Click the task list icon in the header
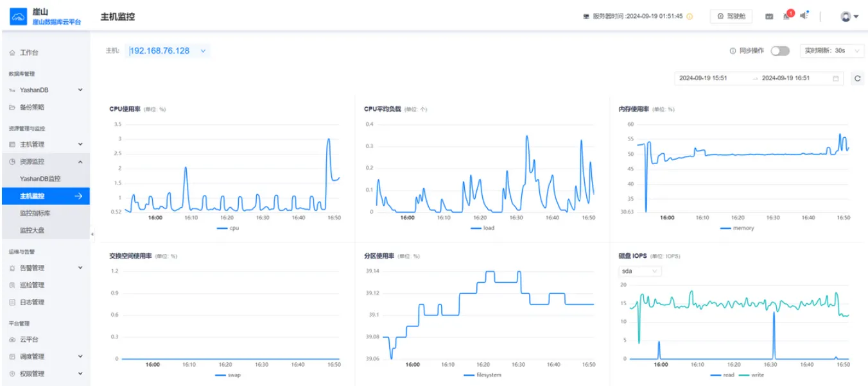This screenshot has width=868, height=386. coord(769,17)
